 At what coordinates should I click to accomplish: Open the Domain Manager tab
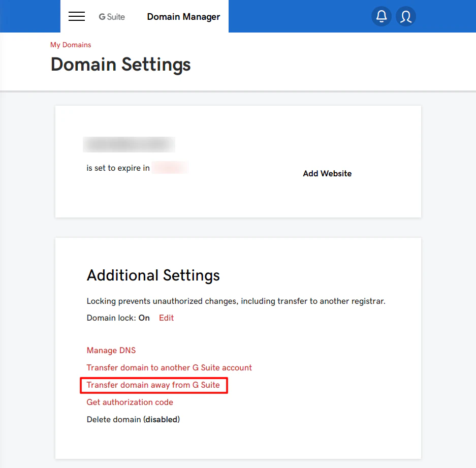tap(183, 17)
